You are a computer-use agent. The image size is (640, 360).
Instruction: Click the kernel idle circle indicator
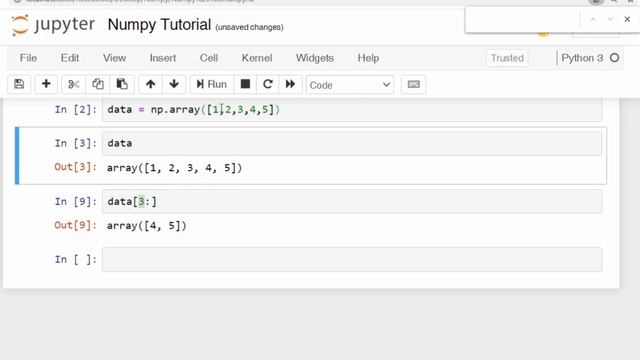(x=614, y=58)
